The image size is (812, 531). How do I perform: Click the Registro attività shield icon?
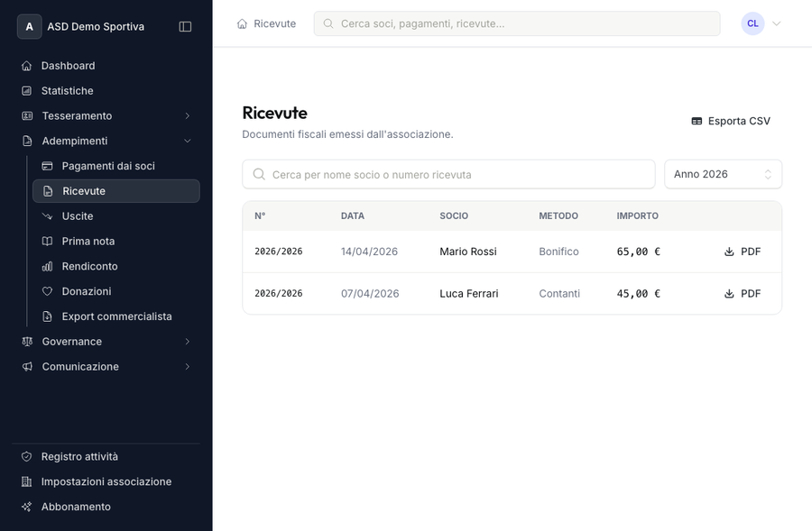click(27, 457)
